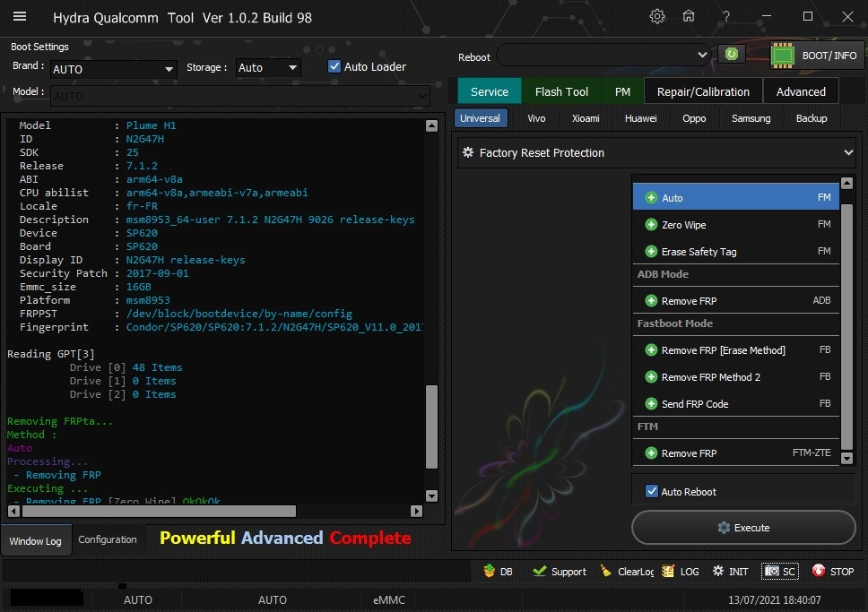Viewport: 868px width, 612px height.
Task: Click log horizontal scrollbar right arrow
Action: 417,512
